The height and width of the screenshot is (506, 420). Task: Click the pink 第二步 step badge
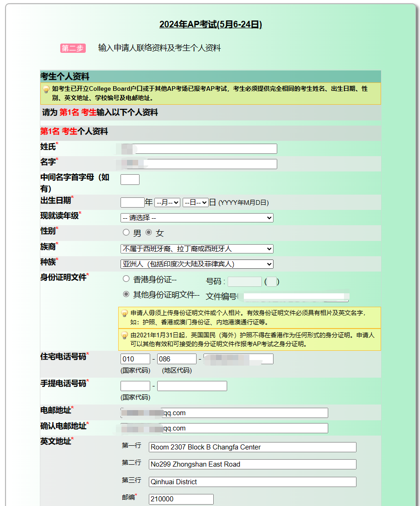(73, 48)
